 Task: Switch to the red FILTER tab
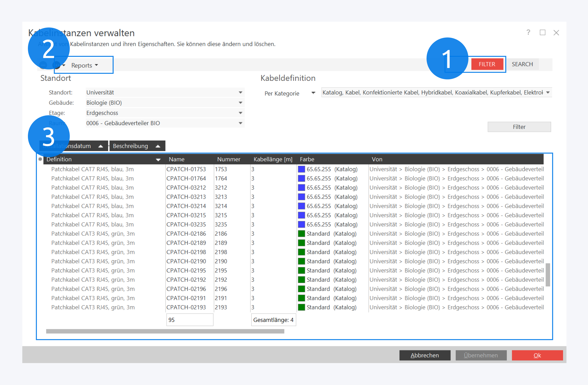(487, 64)
